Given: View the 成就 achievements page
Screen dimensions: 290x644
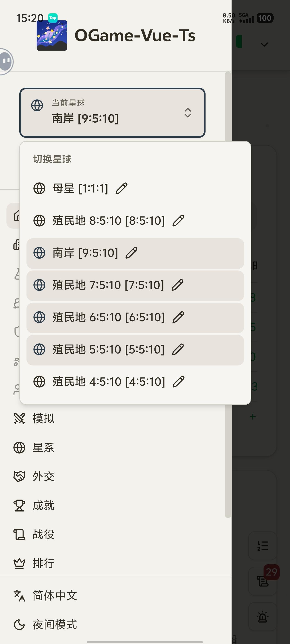Looking at the screenshot, I should 43,506.
